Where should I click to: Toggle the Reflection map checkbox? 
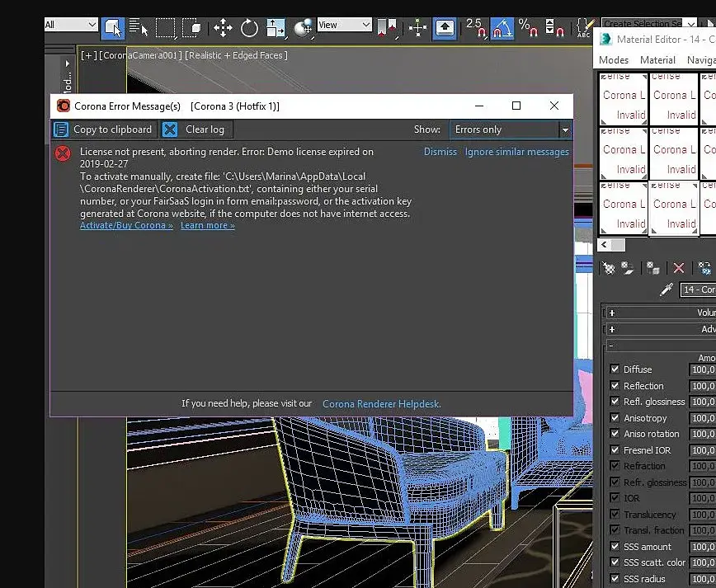[x=615, y=386]
